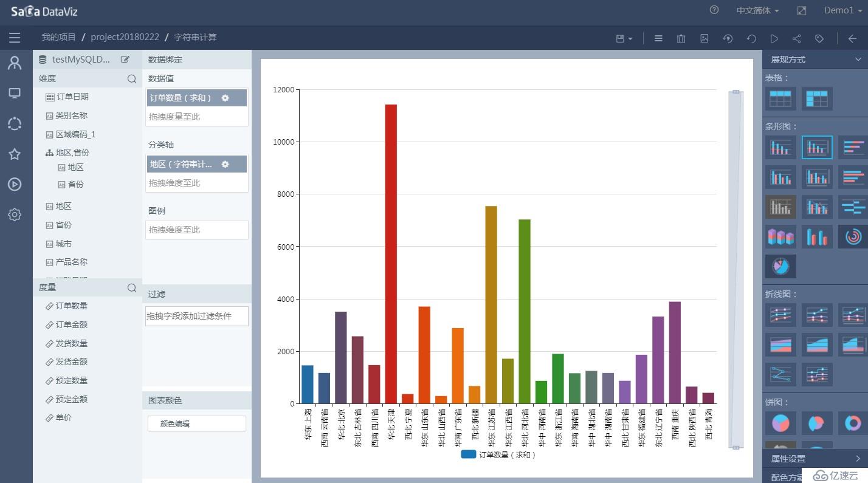Click the top handle of chart zoom slider
Viewport: 868px width, 483px height.
735,92
